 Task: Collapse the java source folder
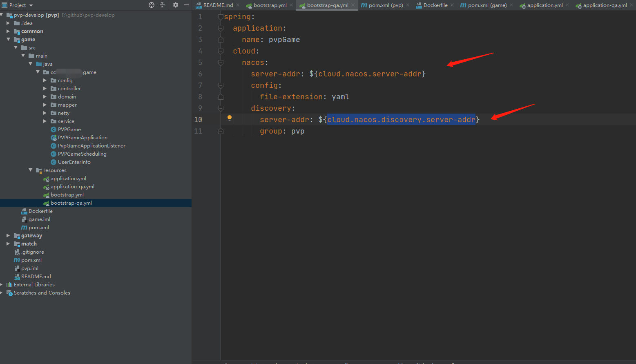tap(30, 64)
